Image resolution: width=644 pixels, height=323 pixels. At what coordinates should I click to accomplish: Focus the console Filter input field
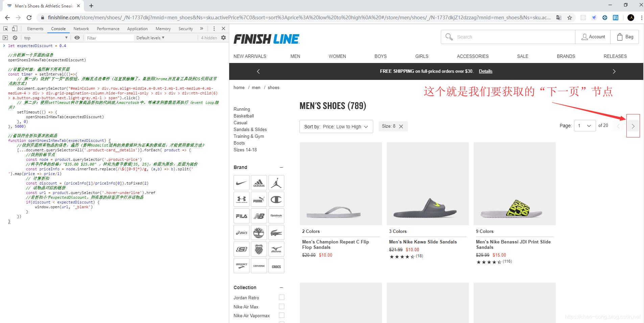110,38
